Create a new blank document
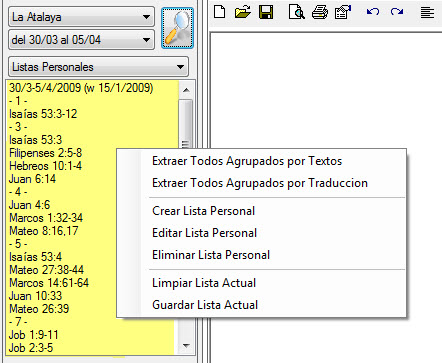The width and height of the screenshot is (442, 363). tap(219, 12)
